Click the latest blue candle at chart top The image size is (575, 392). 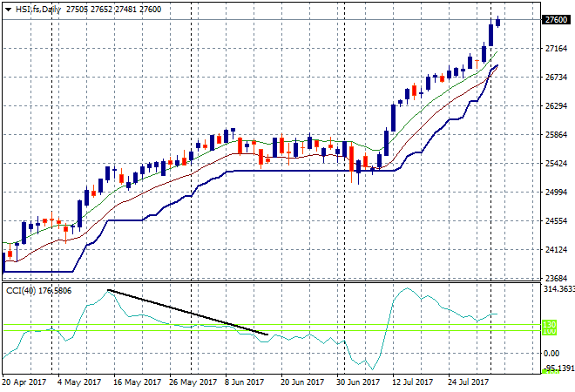(x=498, y=22)
